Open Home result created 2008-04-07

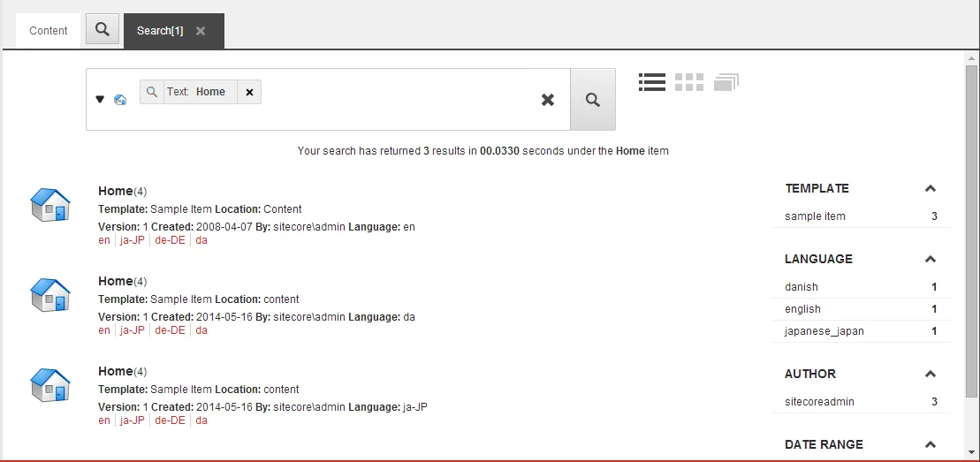tap(116, 191)
